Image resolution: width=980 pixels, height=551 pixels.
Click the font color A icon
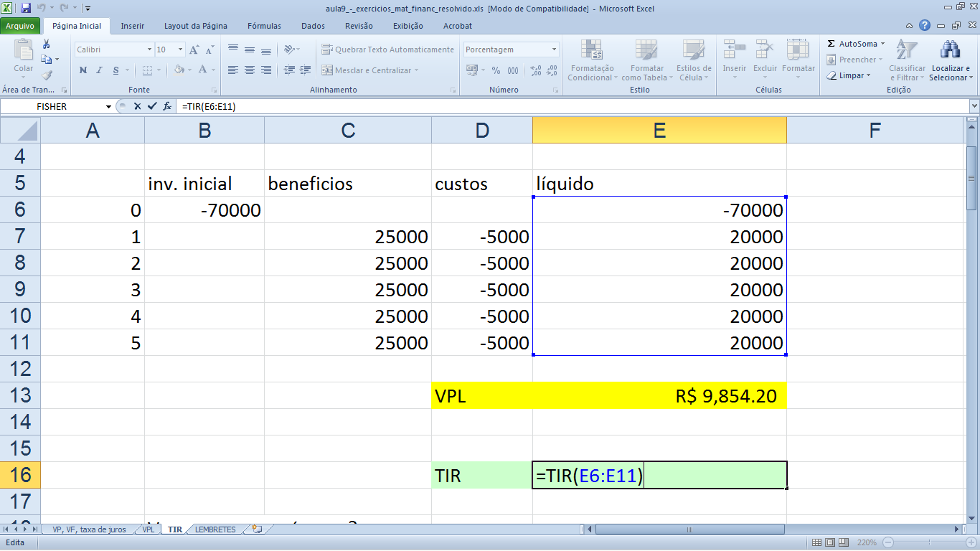(x=203, y=70)
